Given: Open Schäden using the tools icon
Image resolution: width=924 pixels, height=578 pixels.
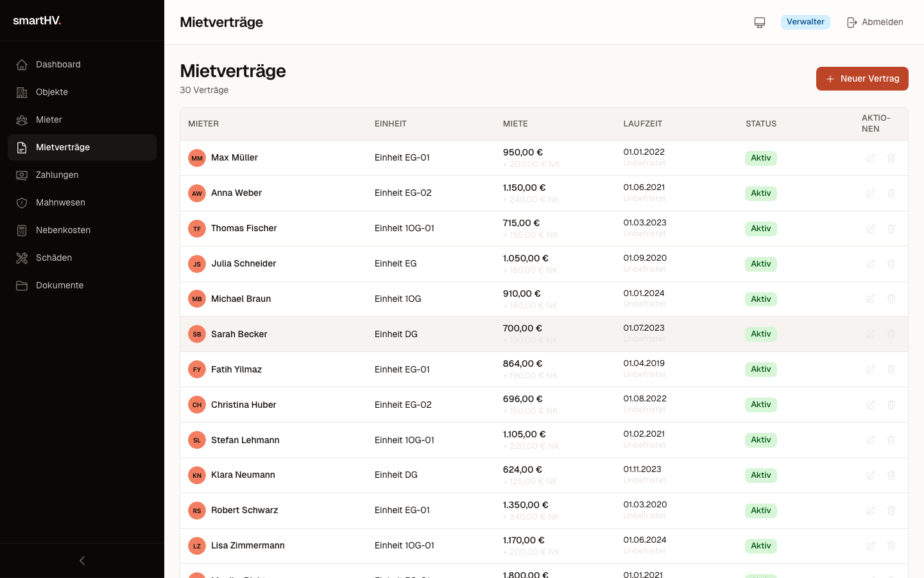Looking at the screenshot, I should click(21, 258).
